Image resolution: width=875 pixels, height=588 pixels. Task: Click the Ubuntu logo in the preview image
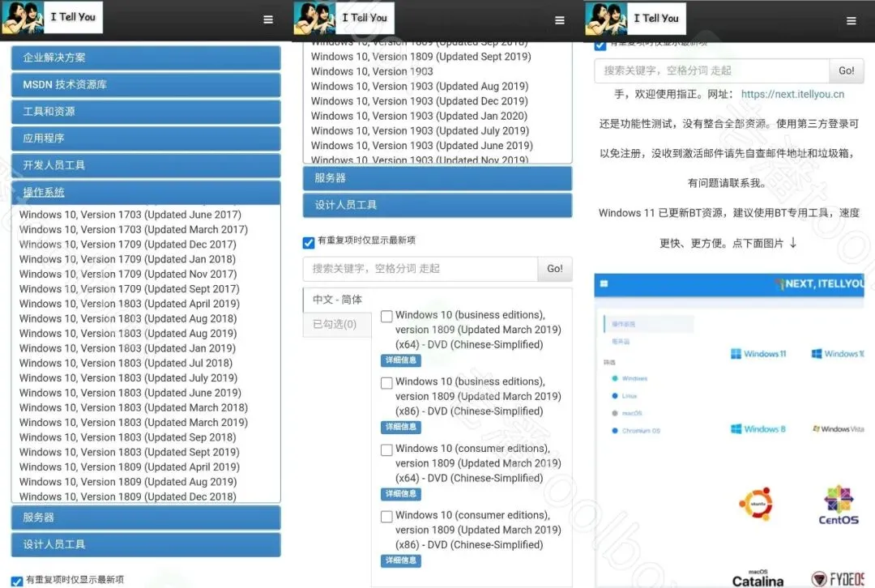point(757,504)
